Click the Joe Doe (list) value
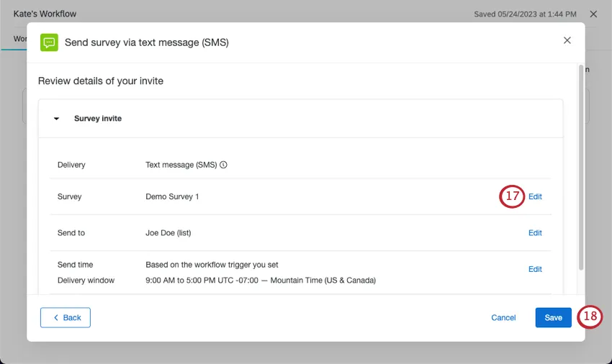 [x=168, y=233]
